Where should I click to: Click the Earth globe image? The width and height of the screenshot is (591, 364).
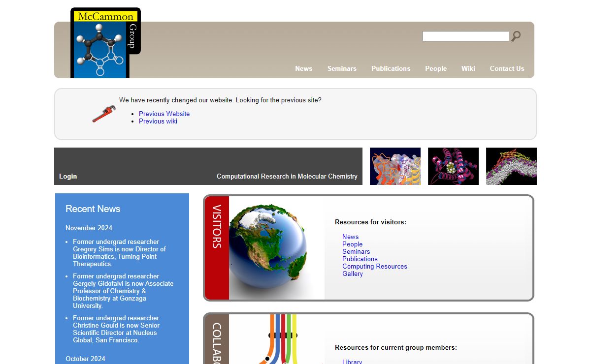[x=268, y=246]
